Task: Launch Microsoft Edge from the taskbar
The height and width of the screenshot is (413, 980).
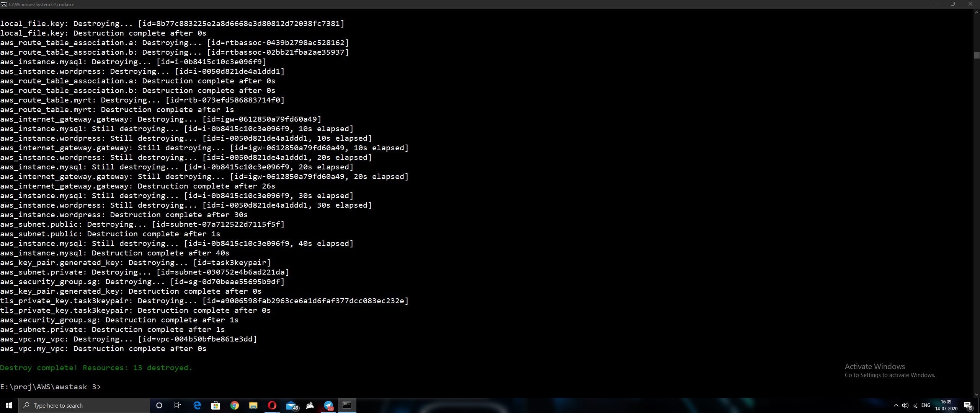Action: pos(197,405)
